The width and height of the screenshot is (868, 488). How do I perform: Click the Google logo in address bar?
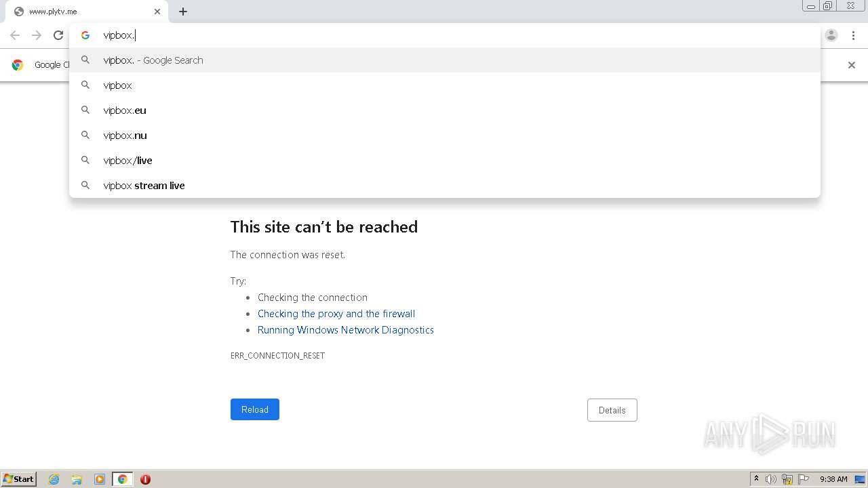click(x=85, y=35)
